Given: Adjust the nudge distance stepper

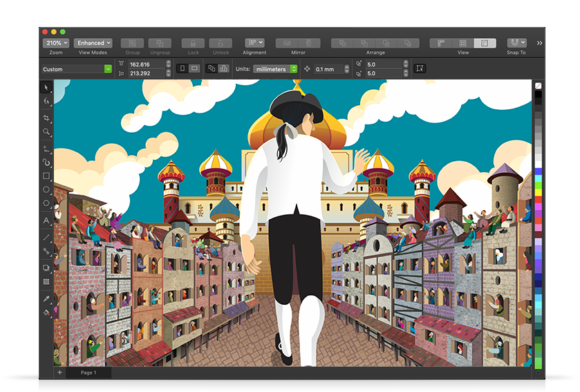Looking at the screenshot, I should click(346, 69).
